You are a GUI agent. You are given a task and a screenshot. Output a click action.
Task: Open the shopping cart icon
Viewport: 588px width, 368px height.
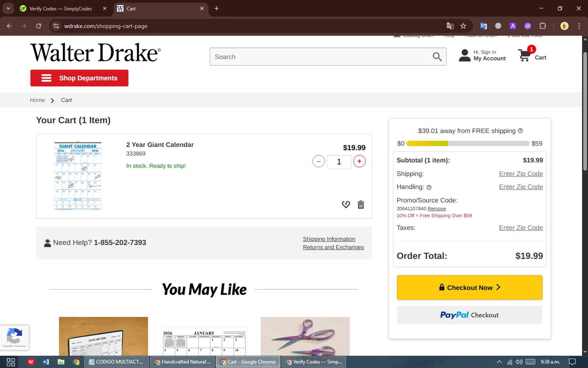[x=524, y=55]
